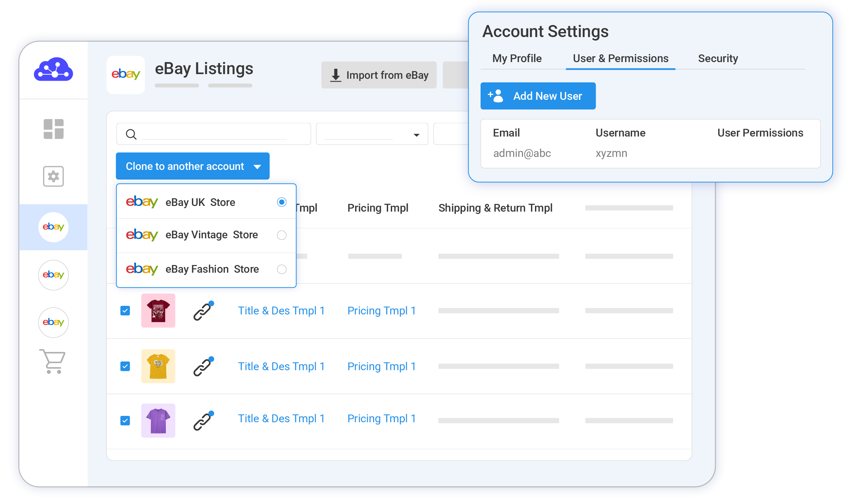
Task: Switch to the User & Permissions tab
Action: tap(621, 58)
